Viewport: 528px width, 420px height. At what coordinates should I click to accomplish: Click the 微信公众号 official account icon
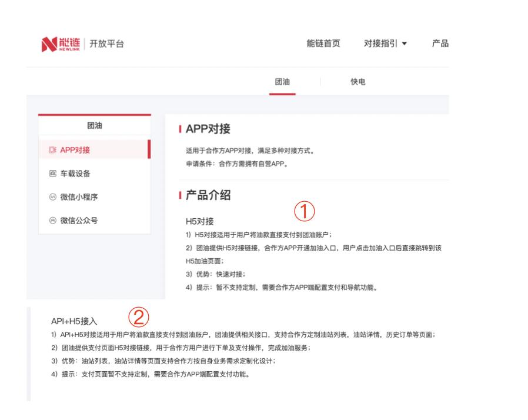(53, 221)
